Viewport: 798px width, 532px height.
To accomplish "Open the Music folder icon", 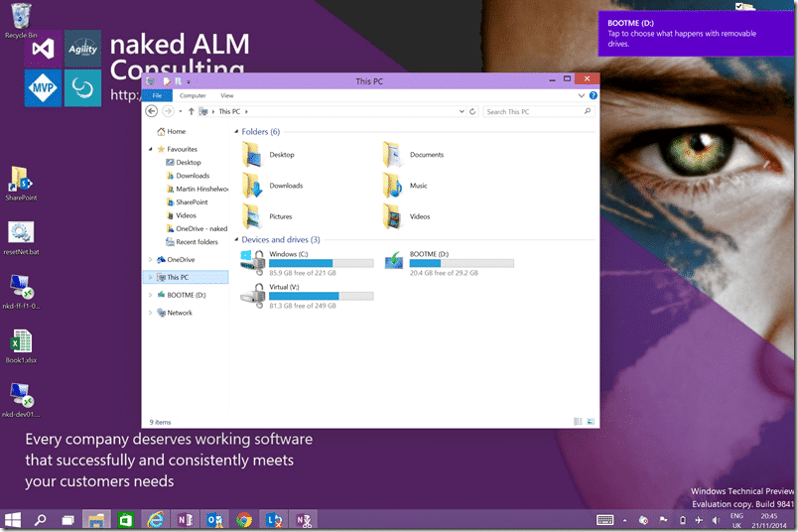I will pyautogui.click(x=392, y=186).
